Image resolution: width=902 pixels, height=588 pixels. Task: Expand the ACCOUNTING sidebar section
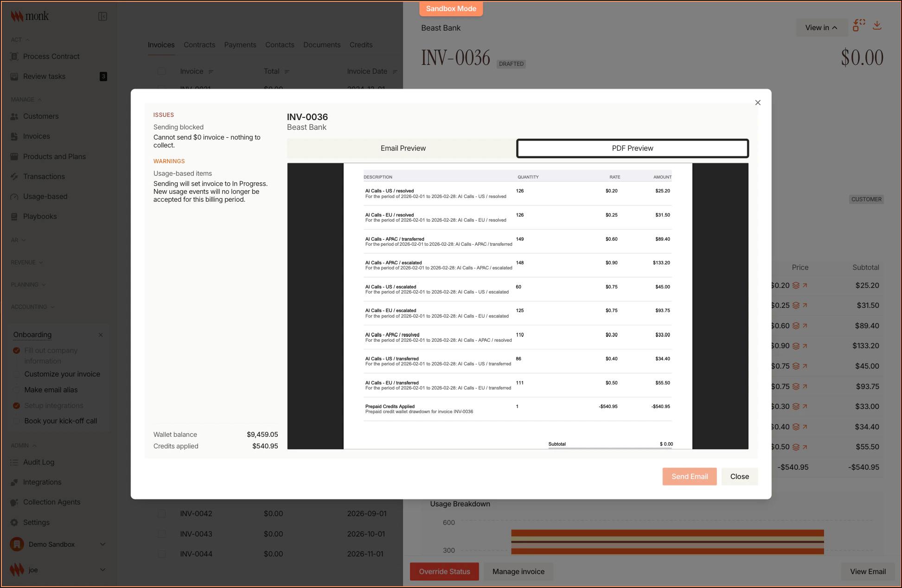point(32,307)
